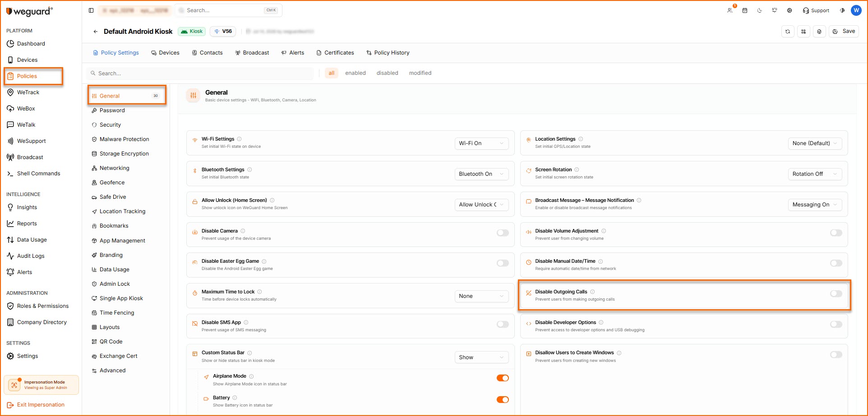
Task: Open the bell notifications icon
Action: pyautogui.click(x=775, y=10)
